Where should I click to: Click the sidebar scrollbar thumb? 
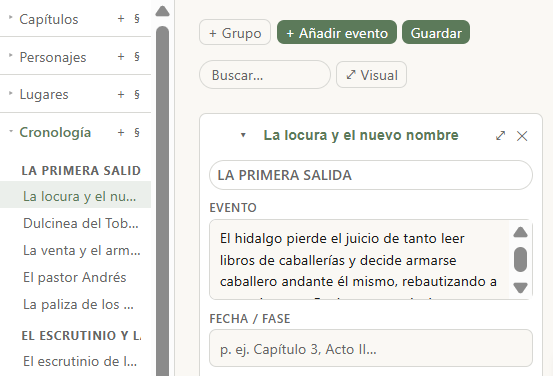click(x=163, y=200)
